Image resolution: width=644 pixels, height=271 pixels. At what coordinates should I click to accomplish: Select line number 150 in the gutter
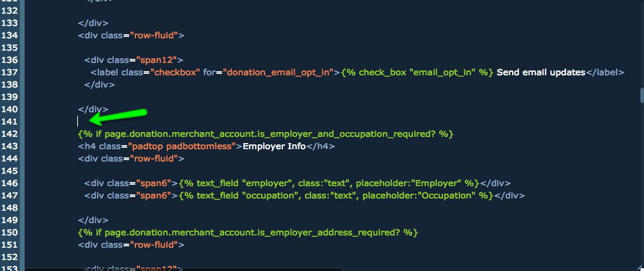pyautogui.click(x=10, y=233)
